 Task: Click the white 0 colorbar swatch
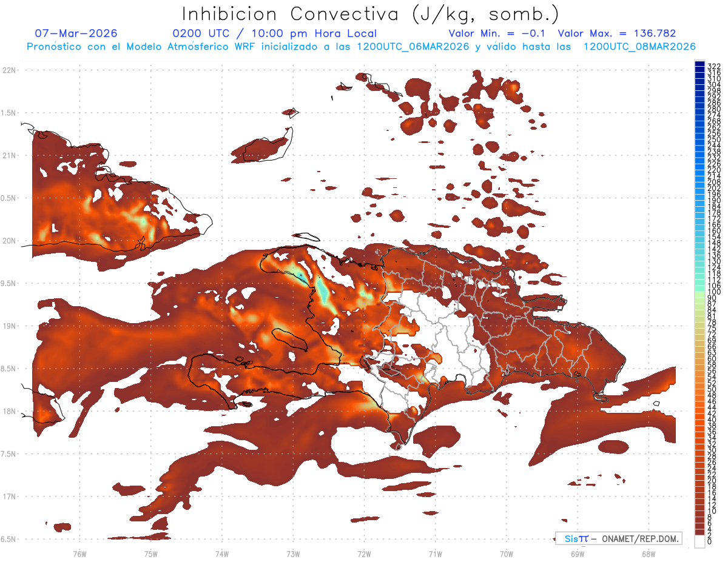click(699, 541)
